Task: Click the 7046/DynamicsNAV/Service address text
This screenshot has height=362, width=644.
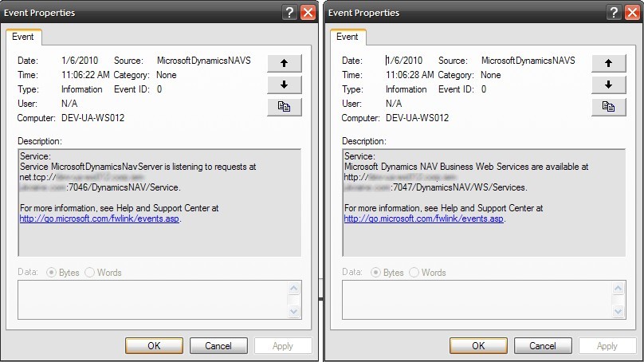Action: tap(124, 187)
